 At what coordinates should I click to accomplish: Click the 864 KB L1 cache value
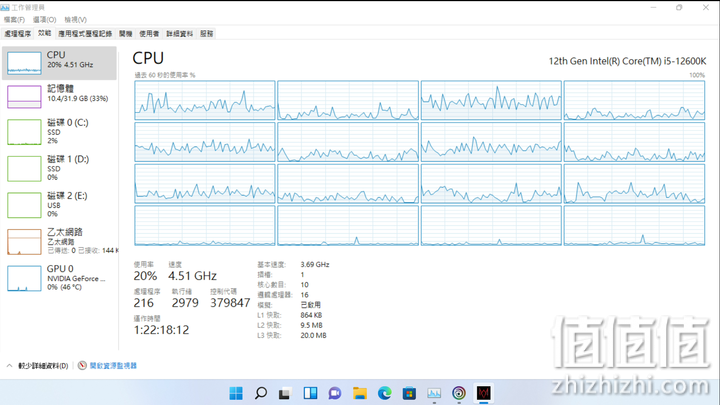coord(311,315)
